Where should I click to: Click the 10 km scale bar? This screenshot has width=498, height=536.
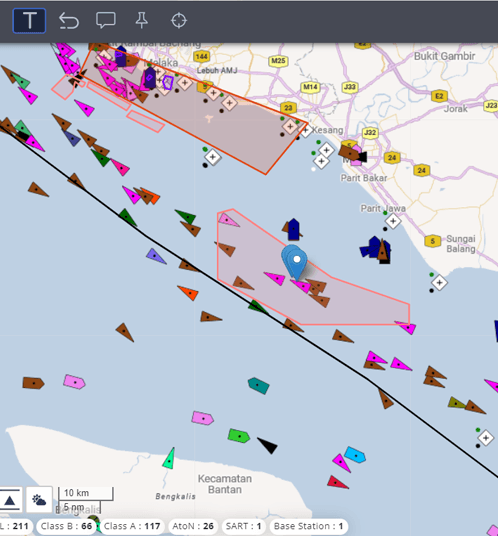pyautogui.click(x=85, y=494)
